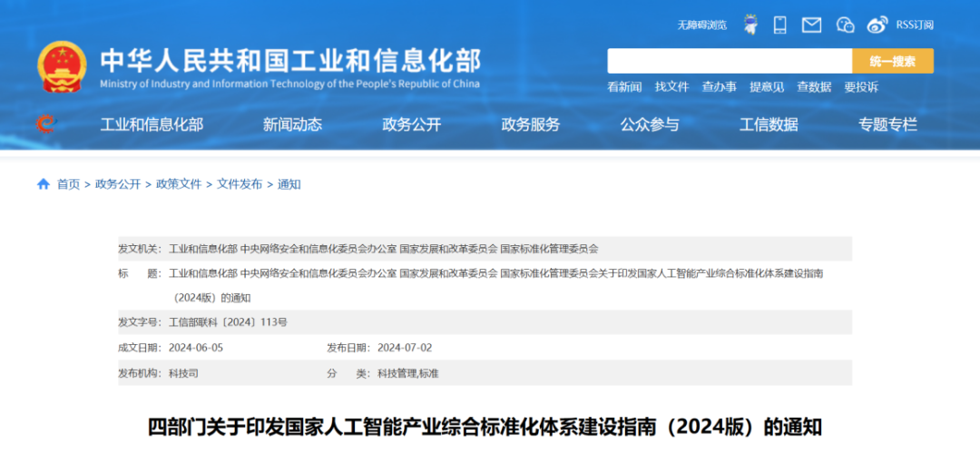The image size is (980, 454).
Task: Go to 首页 in breadcrumb
Action: 69,183
